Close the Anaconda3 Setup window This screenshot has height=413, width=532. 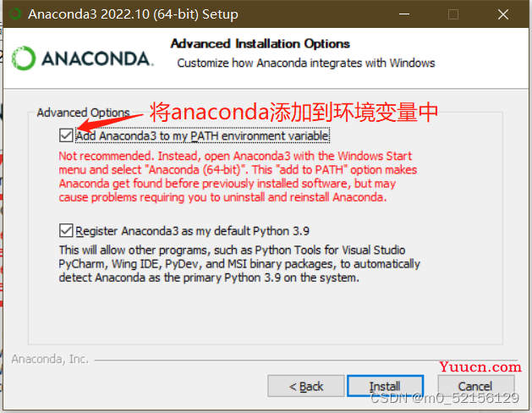(x=503, y=14)
